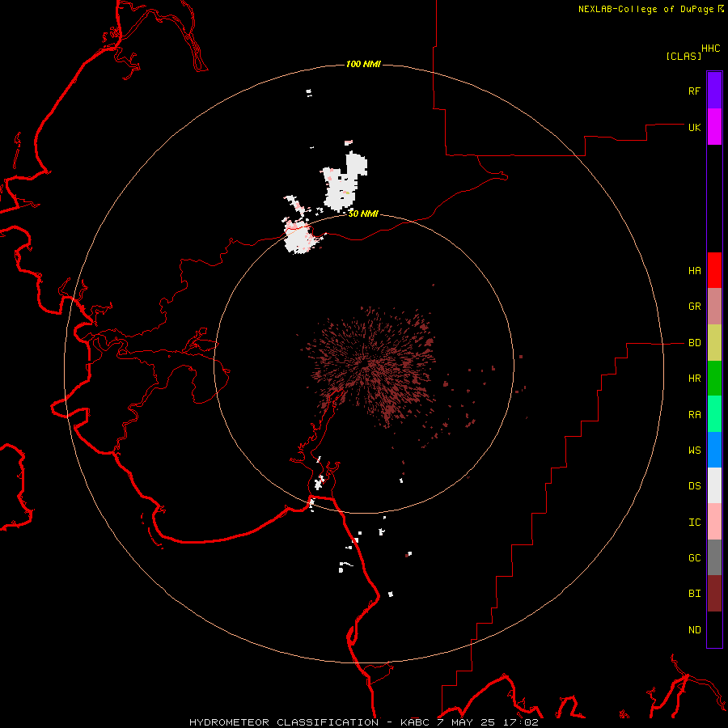Click the RF legend label
Screen dimensions: 728x728
pos(694,91)
